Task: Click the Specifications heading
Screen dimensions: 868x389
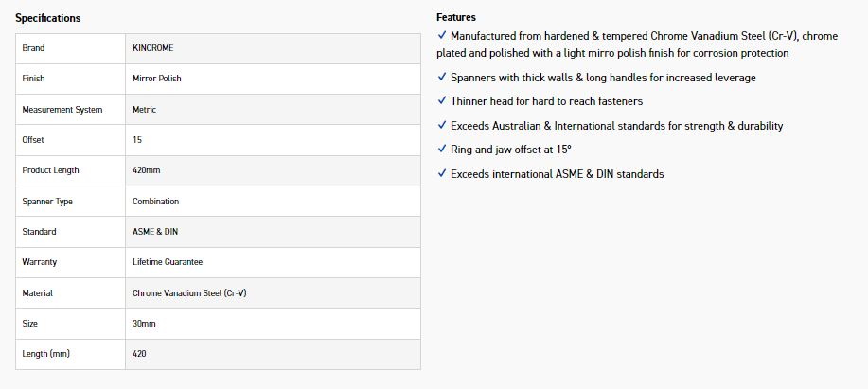Action: coord(47,18)
